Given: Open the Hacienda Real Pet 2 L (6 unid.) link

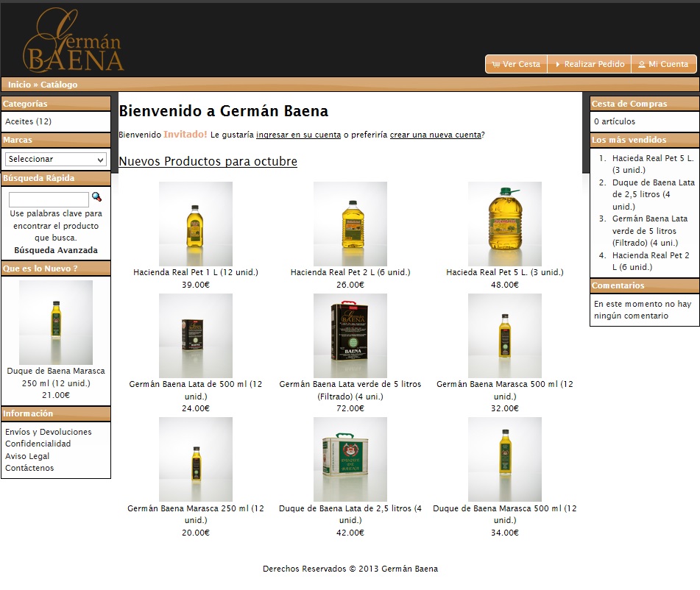Looking at the screenshot, I should (x=350, y=271).
